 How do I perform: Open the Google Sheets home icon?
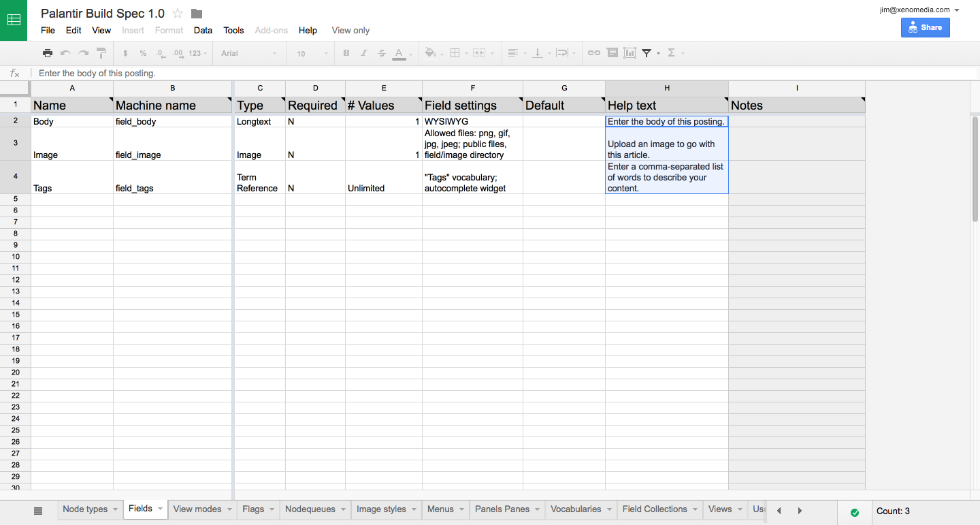[x=14, y=20]
